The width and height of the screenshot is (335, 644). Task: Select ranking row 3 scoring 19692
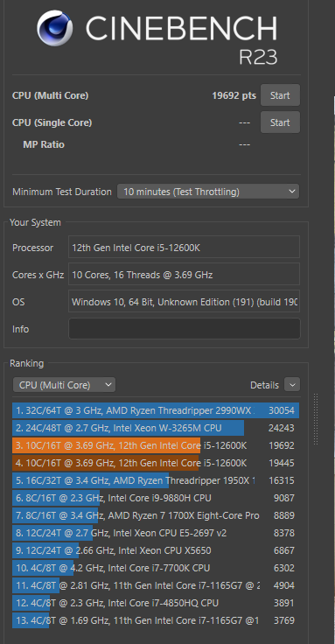(156, 445)
